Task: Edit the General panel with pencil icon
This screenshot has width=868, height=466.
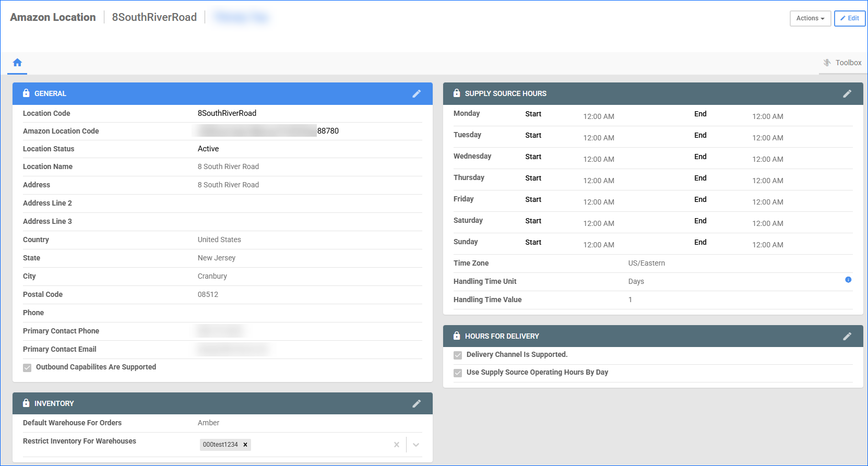Action: (417, 94)
